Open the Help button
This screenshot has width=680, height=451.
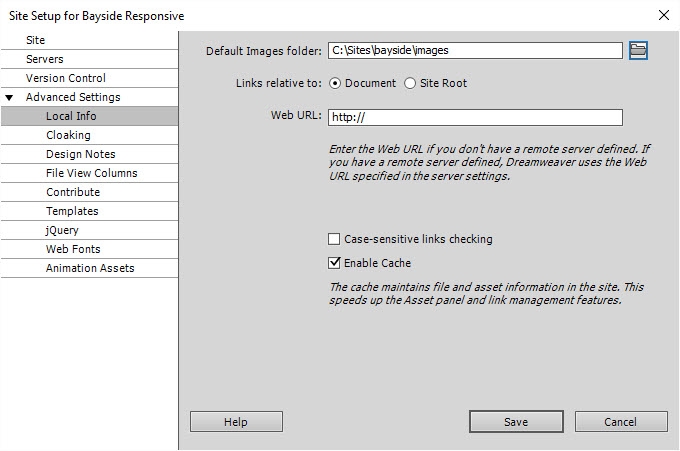pyautogui.click(x=236, y=422)
